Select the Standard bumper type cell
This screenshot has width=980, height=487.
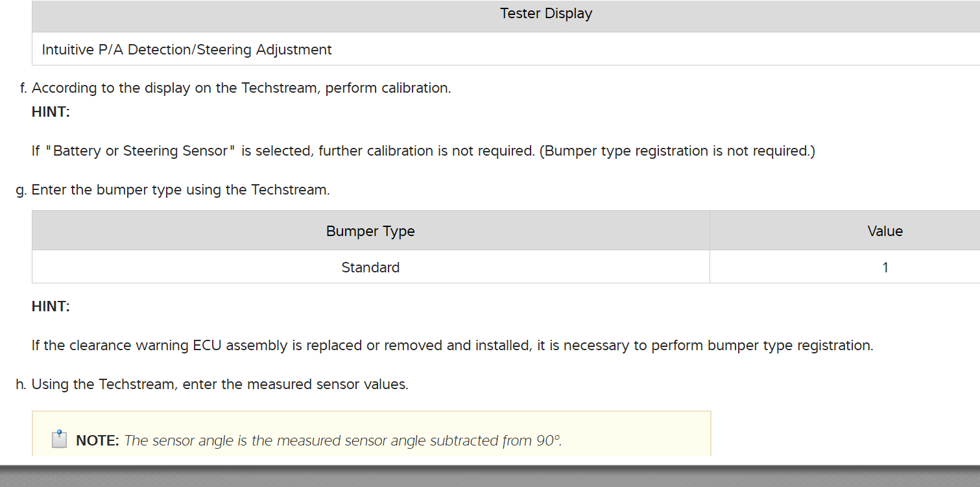click(x=370, y=267)
